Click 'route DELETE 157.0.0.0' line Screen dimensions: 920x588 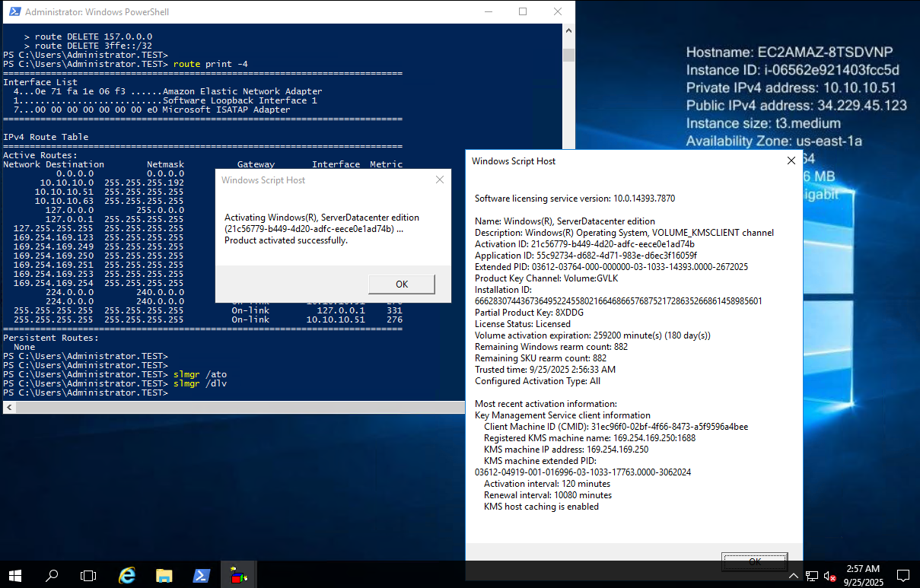click(94, 37)
